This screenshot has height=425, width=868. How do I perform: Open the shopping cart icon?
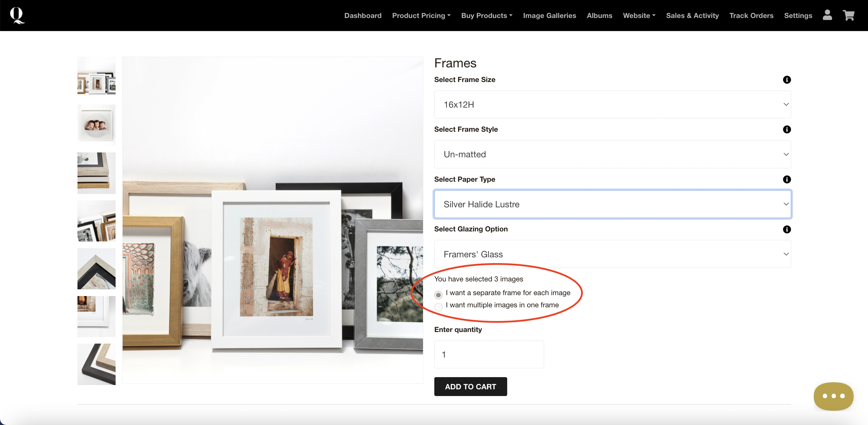pyautogui.click(x=848, y=15)
